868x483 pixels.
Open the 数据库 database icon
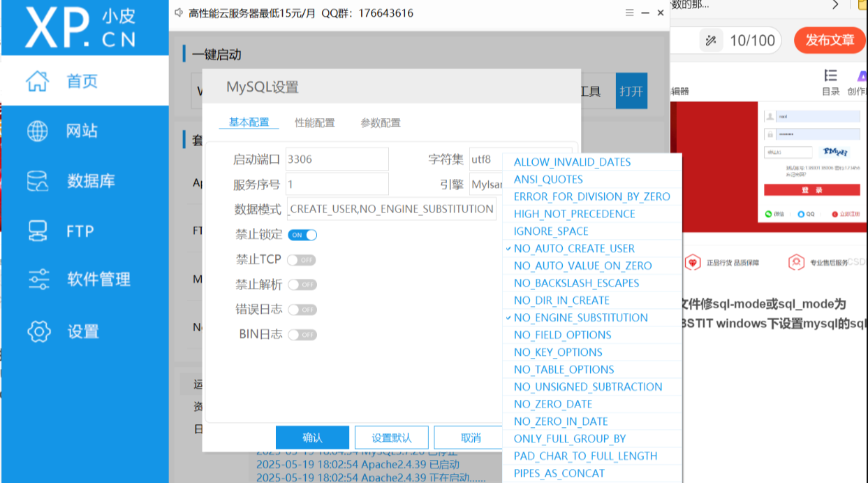click(x=37, y=181)
